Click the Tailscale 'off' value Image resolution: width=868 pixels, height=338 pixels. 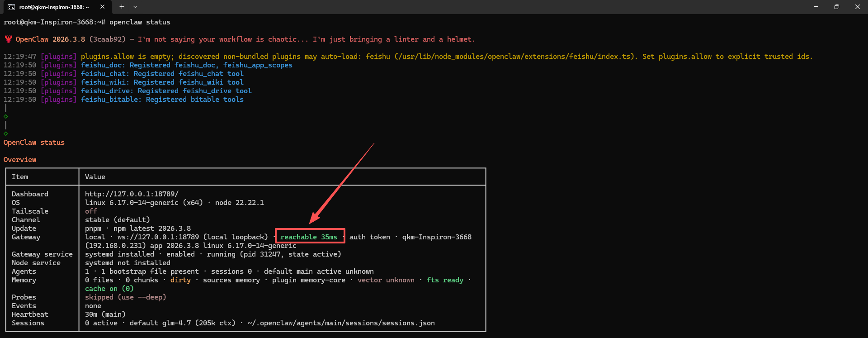pos(91,211)
